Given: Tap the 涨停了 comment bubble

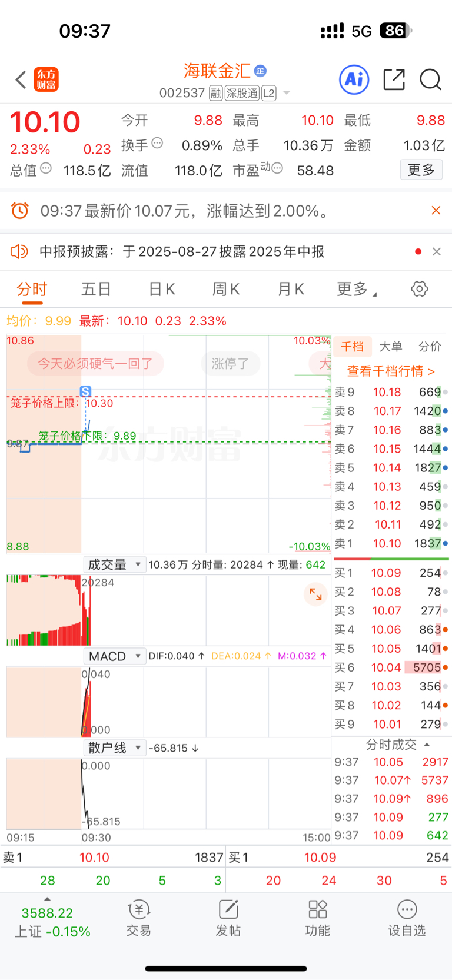Looking at the screenshot, I should (x=230, y=364).
